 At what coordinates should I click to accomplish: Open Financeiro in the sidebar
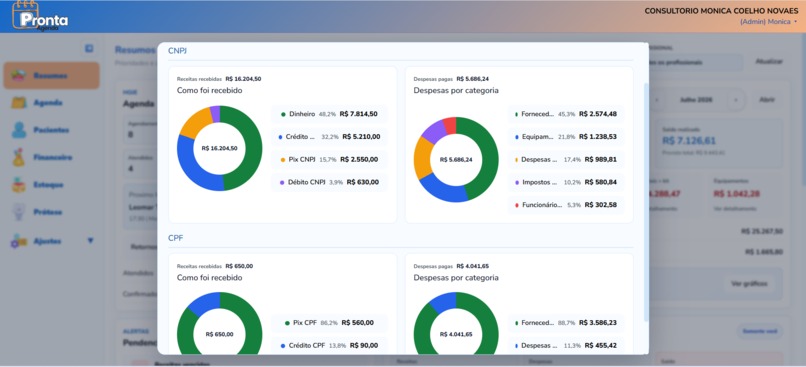[x=51, y=157]
